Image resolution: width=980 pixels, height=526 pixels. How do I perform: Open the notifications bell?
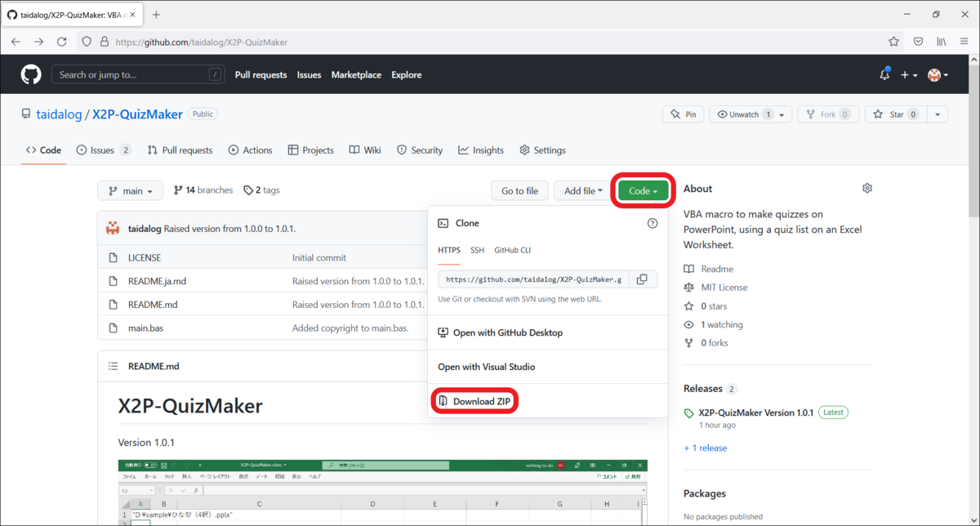coord(884,74)
